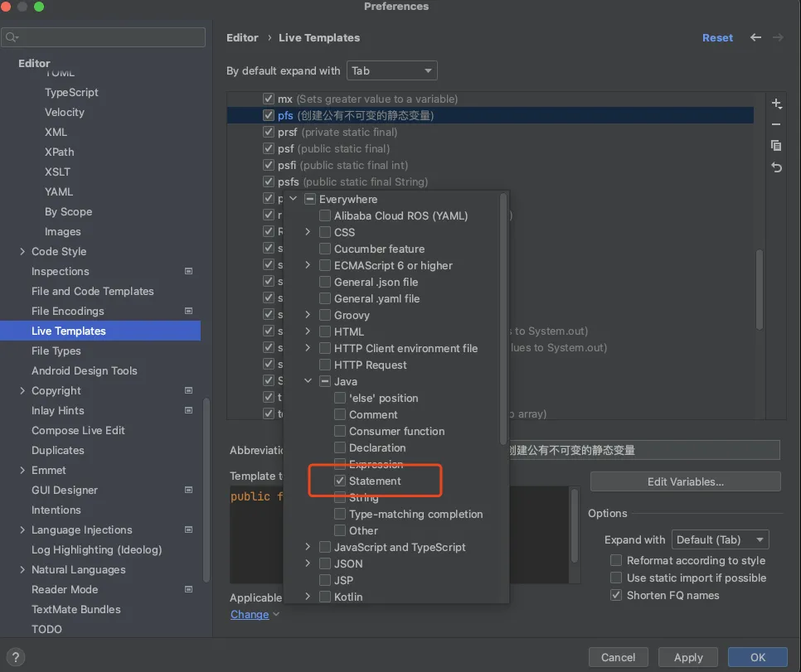Click the back navigation arrow

[x=755, y=38]
